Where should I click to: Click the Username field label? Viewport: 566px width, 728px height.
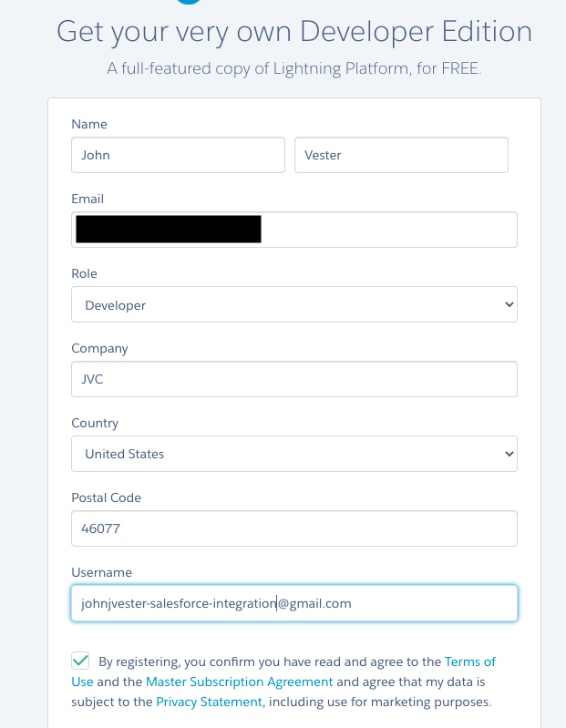101,572
